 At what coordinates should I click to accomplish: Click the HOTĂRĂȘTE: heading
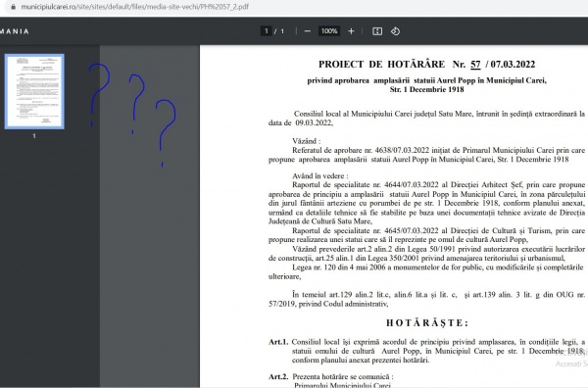[x=427, y=323]
